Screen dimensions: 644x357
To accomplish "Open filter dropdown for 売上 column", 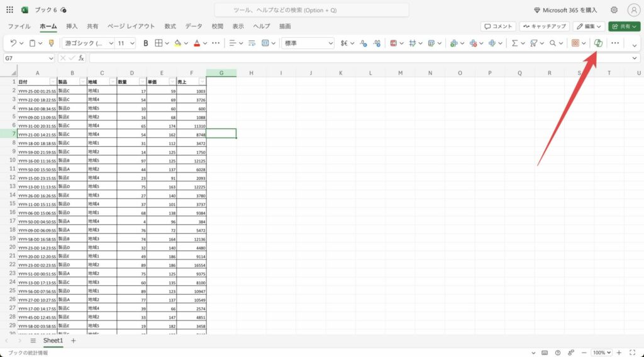I will pyautogui.click(x=202, y=81).
